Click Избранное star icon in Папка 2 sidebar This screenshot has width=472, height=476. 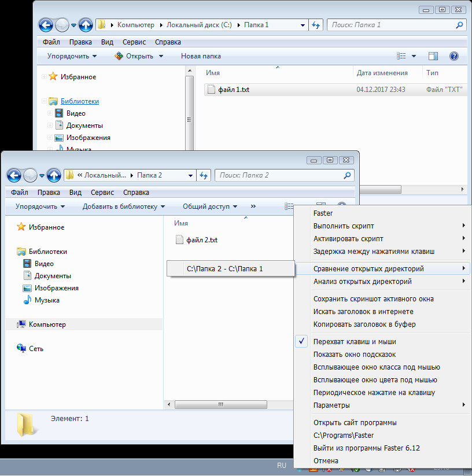pos(21,227)
